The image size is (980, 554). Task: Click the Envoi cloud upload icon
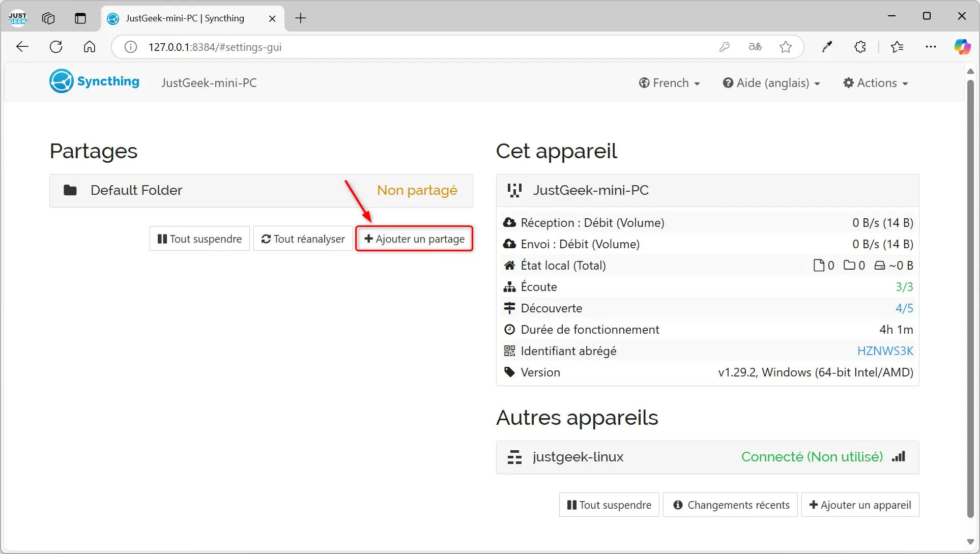509,244
